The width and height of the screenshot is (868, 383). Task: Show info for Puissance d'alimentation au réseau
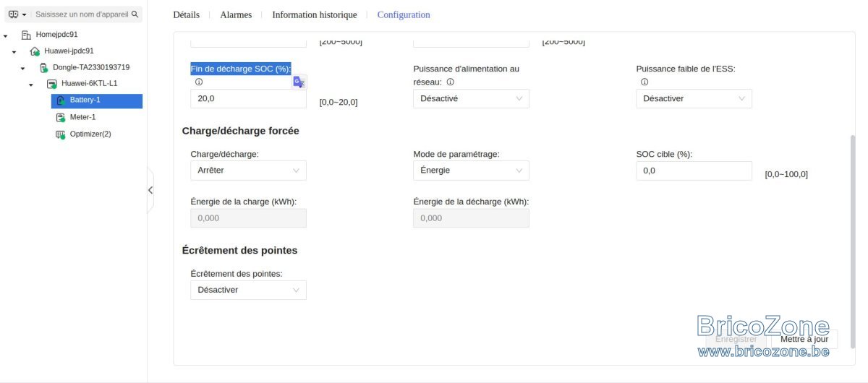(450, 82)
